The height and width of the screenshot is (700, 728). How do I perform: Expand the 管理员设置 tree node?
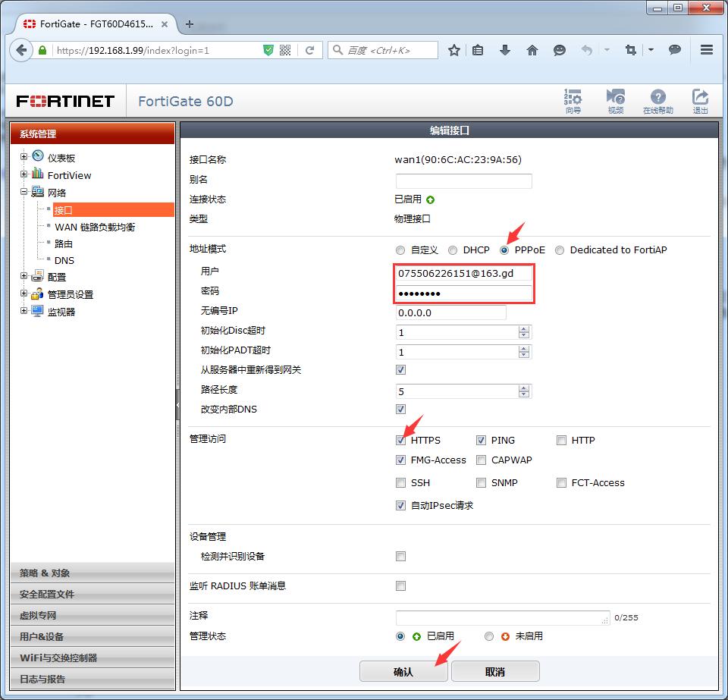24,293
